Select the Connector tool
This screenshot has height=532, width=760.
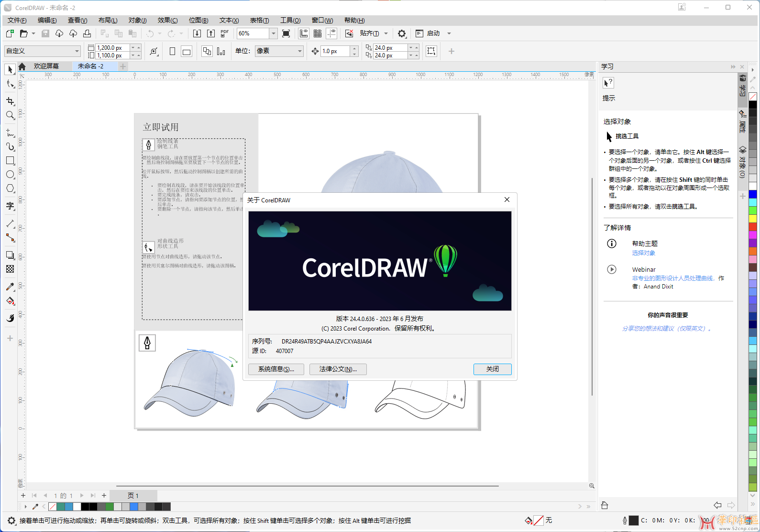pyautogui.click(x=10, y=238)
